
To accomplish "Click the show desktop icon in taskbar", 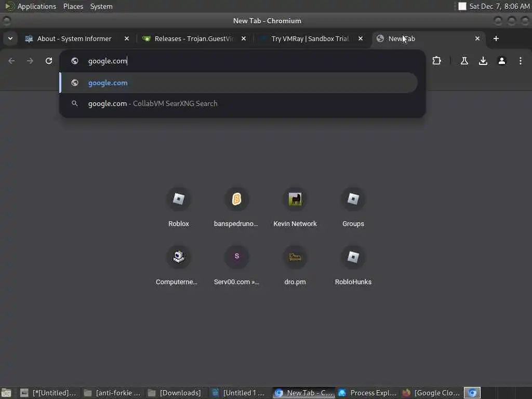I will click(x=6, y=393).
